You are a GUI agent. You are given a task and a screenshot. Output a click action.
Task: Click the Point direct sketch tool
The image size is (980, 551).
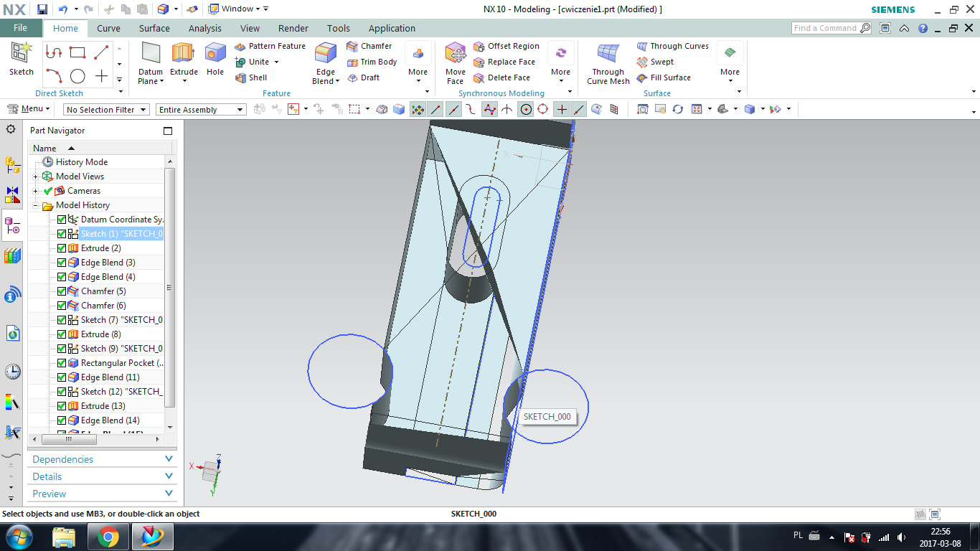tap(101, 76)
